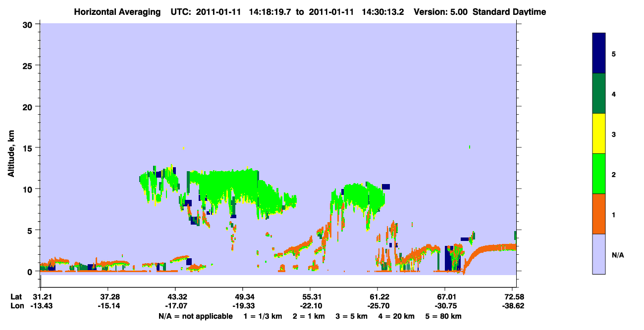644x330 pixels.
Task: Click the colorbar label 4
Action: [614, 94]
